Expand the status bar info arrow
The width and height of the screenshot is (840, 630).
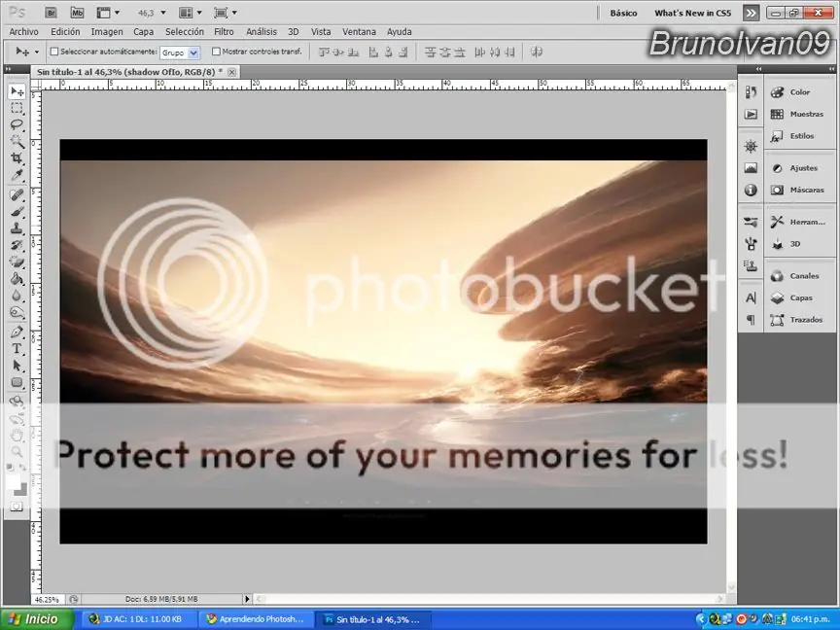[x=247, y=599]
